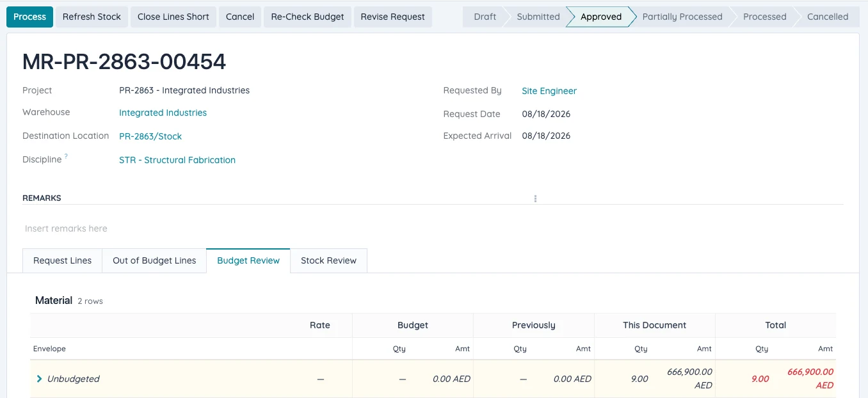Click This Document amount 666,900.00 AED
The height and width of the screenshot is (398, 868).
[x=689, y=378]
